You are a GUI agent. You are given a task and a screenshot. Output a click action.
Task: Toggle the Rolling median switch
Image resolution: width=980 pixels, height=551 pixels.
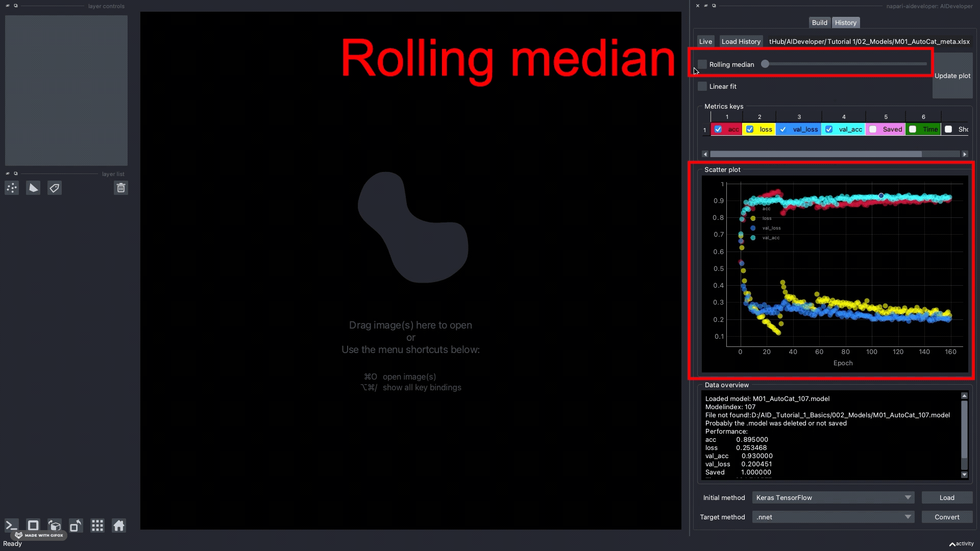tap(703, 64)
